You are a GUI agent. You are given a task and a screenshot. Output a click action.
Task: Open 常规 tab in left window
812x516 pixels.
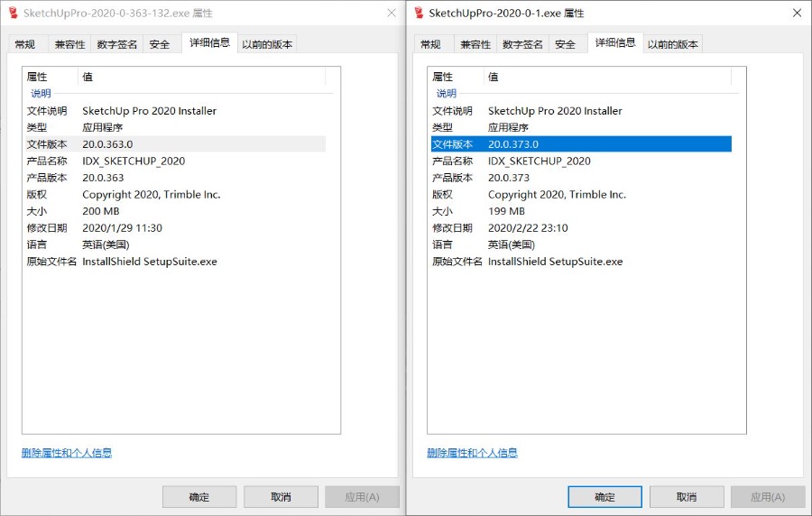(x=28, y=44)
